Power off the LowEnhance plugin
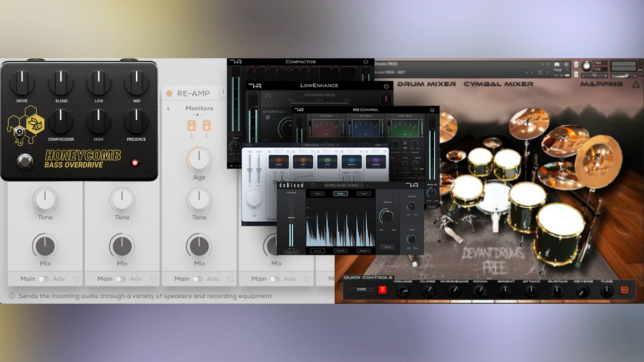Viewport: 644px width, 362px height. 386,85
